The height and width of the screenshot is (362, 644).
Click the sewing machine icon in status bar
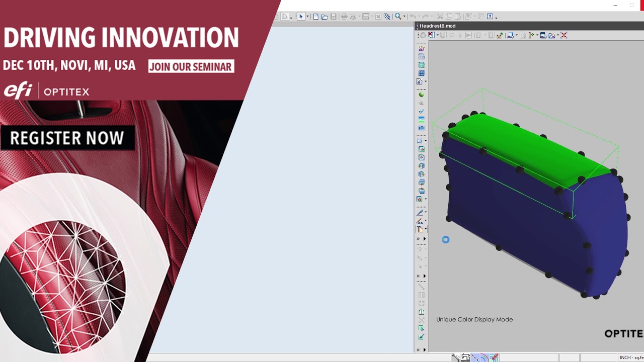click(x=466, y=357)
